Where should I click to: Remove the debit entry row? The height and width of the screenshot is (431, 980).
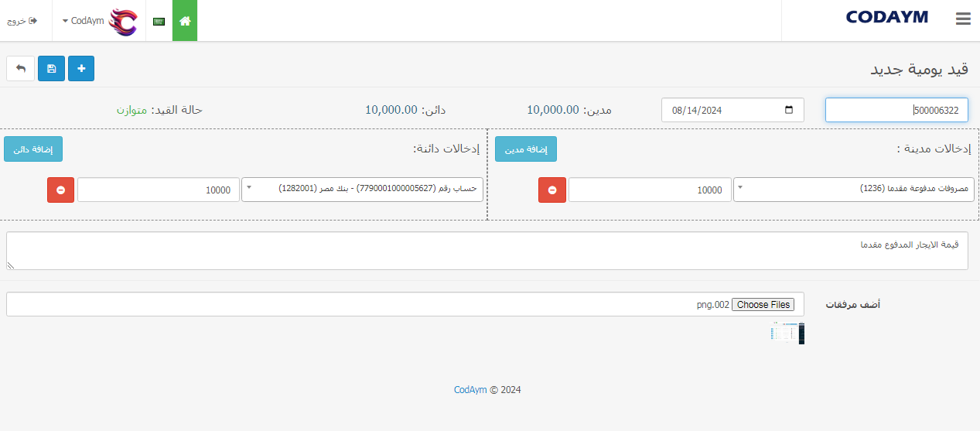coord(552,190)
